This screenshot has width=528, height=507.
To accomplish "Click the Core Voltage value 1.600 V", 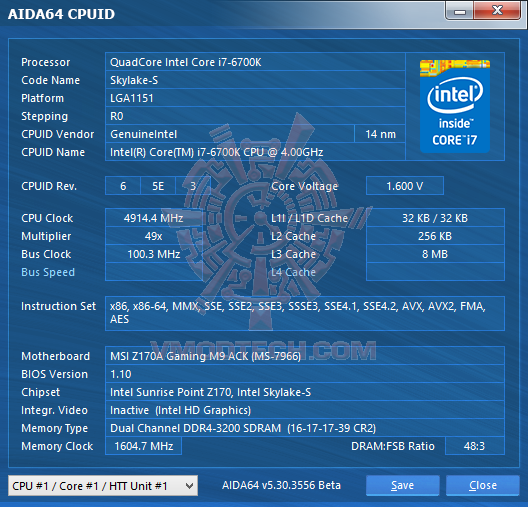I will point(405,186).
